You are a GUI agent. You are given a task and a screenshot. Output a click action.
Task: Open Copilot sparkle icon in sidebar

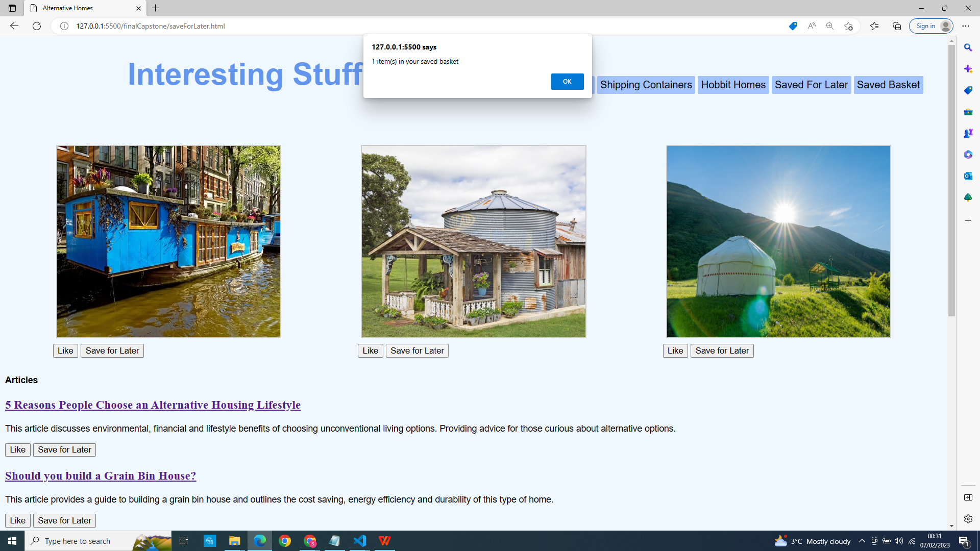pos(968,69)
